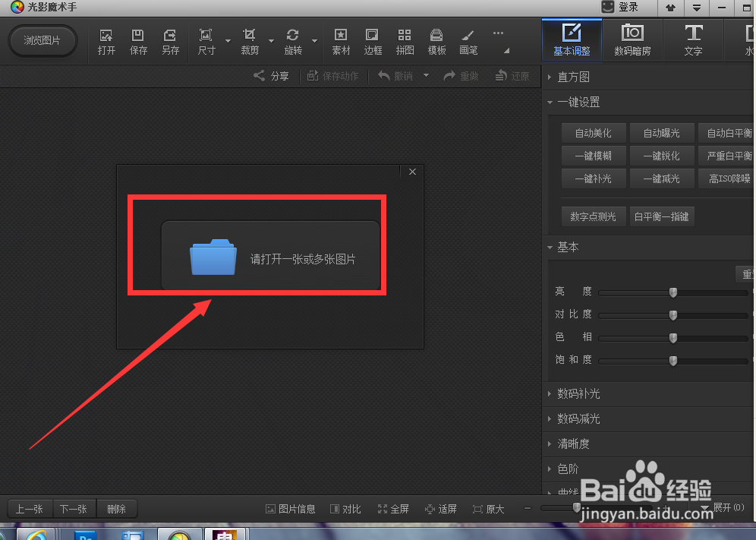Click the 一键锐化 button
Viewport: 756px width, 540px height.
pyautogui.click(x=662, y=156)
